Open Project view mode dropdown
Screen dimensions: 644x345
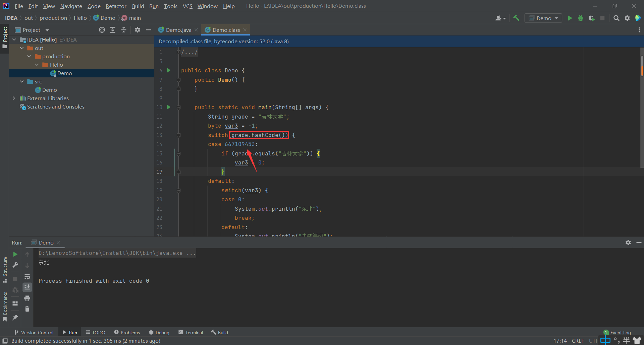(x=47, y=30)
